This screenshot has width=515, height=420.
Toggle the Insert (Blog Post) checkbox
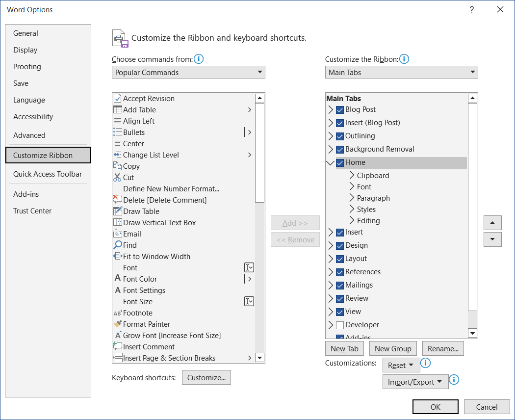click(340, 123)
